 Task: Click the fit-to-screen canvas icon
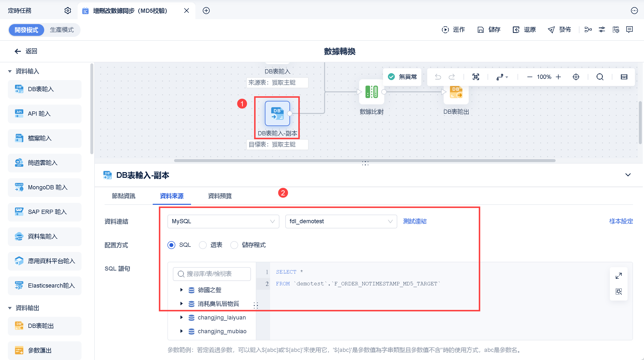pyautogui.click(x=476, y=77)
